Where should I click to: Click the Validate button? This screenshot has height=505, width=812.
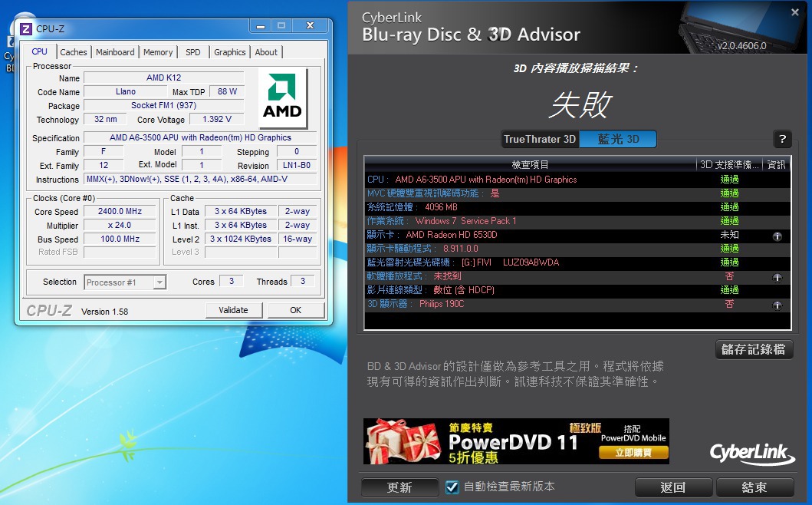tap(234, 310)
